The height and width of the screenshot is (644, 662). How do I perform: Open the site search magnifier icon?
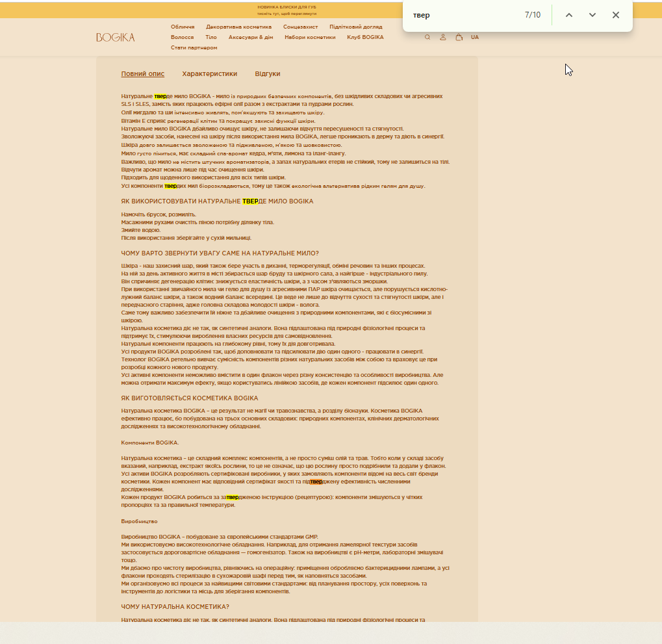(x=427, y=37)
